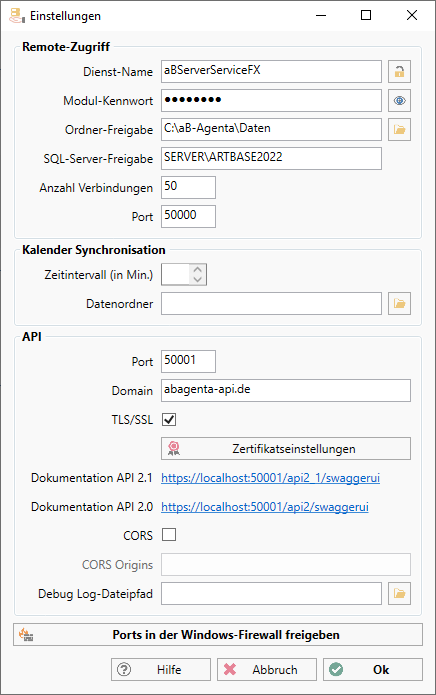Image resolution: width=436 pixels, height=695 pixels.
Task: Click the lock icon next to Dienst-Name
Action: tap(399, 71)
